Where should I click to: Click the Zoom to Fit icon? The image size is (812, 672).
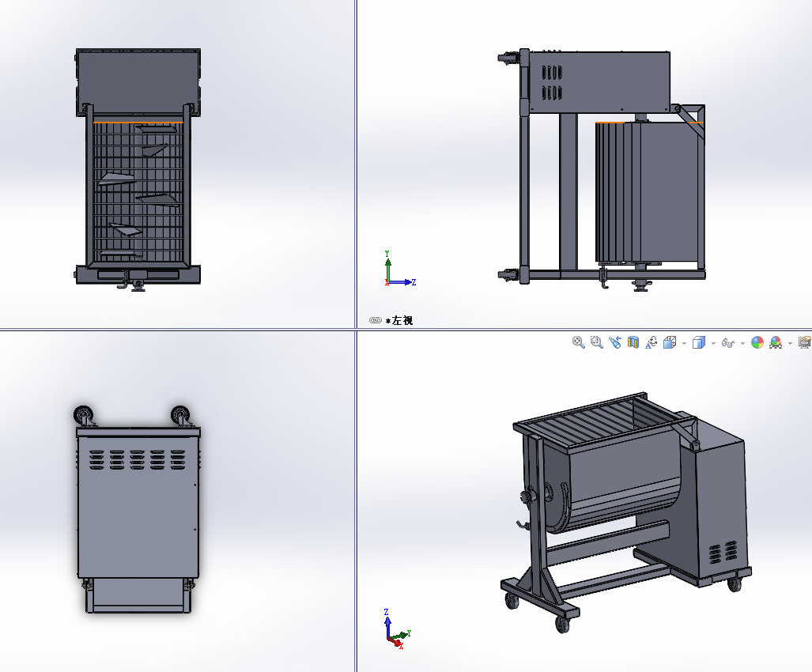[579, 342]
